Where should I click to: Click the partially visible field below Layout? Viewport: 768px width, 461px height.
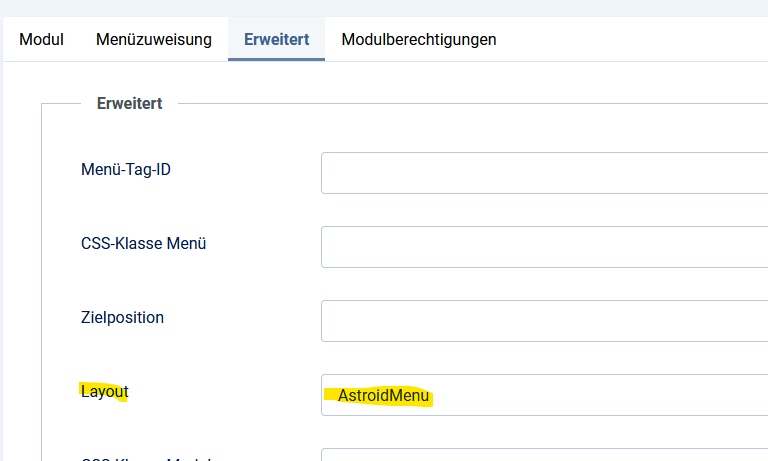544,455
